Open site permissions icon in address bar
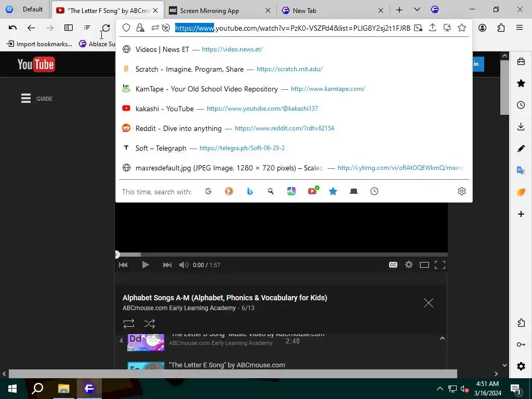 click(155, 28)
